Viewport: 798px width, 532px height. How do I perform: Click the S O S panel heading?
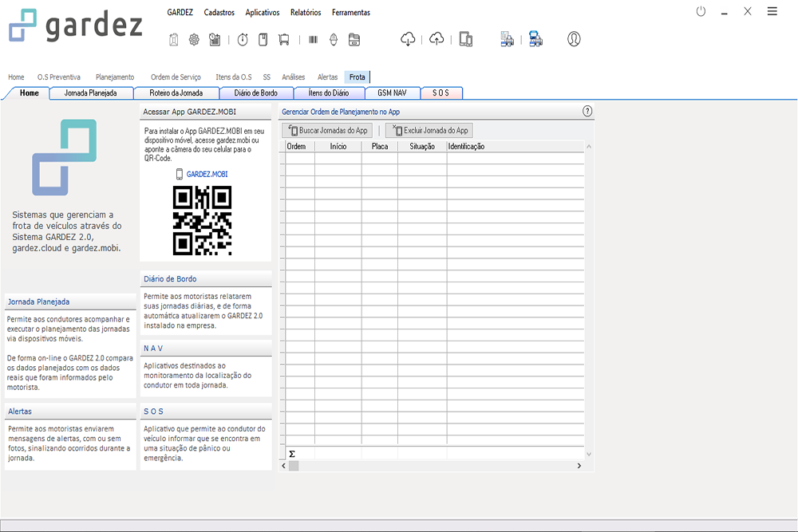[153, 412]
